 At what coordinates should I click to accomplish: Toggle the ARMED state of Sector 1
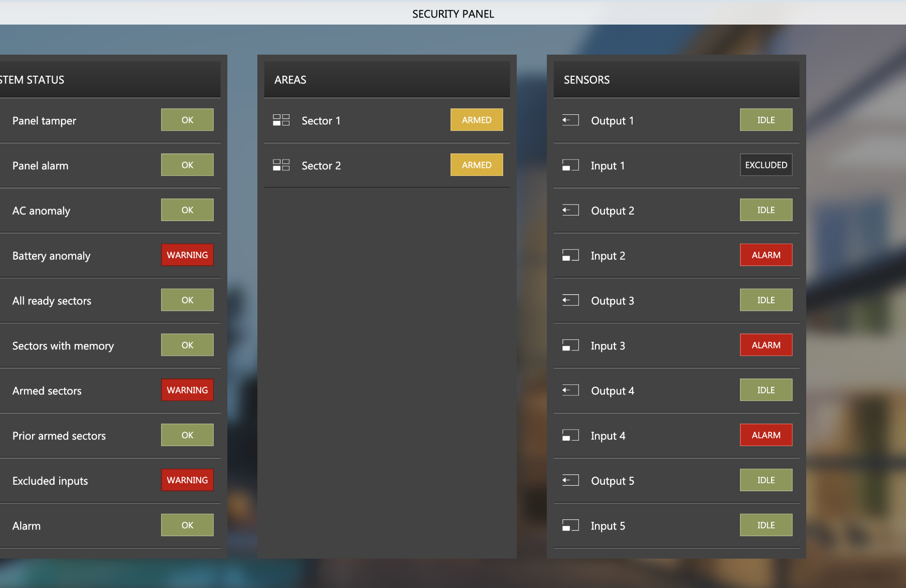(x=477, y=120)
